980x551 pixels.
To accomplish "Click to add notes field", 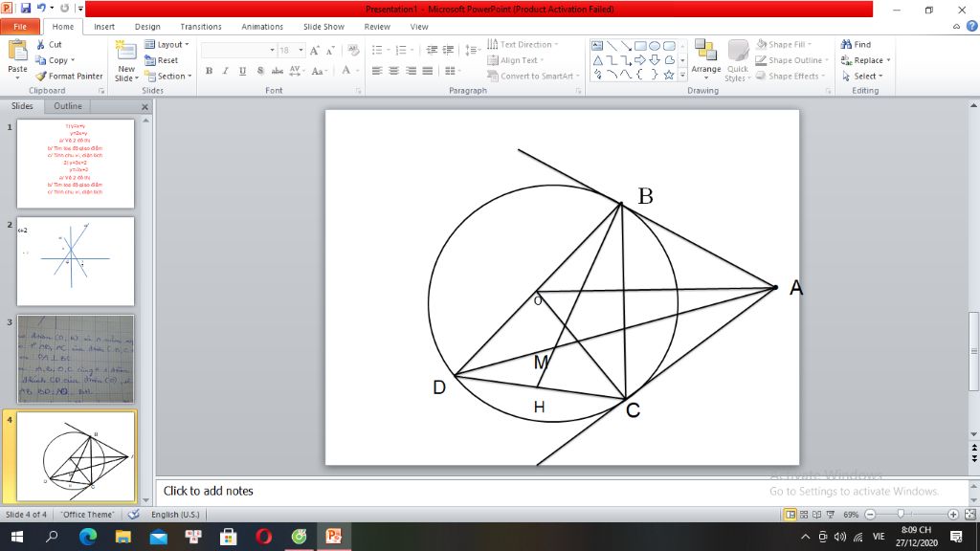I will click(x=563, y=491).
